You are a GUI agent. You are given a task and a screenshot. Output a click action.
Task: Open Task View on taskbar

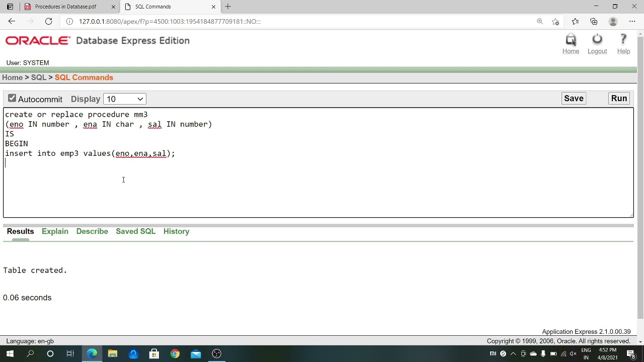point(70,354)
